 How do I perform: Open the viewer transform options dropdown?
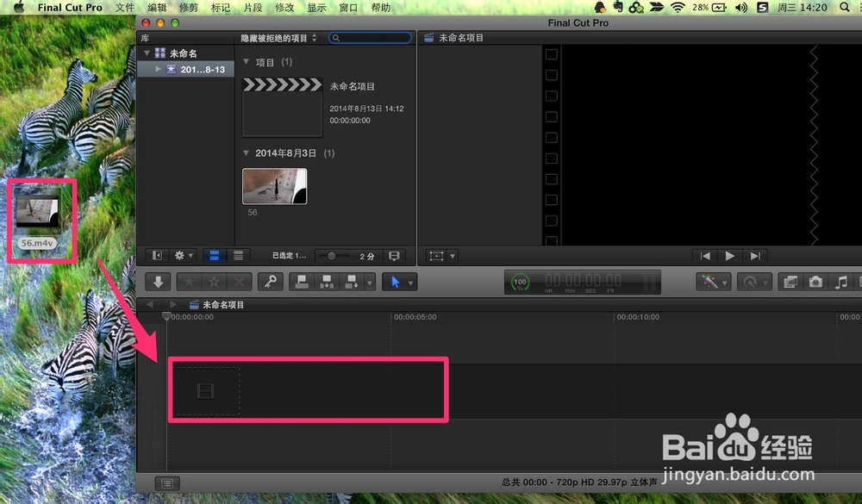[453, 256]
